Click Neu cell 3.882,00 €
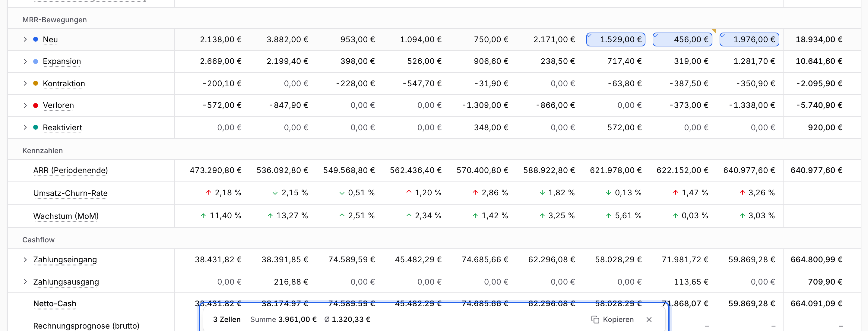The width and height of the screenshot is (868, 331). 287,39
